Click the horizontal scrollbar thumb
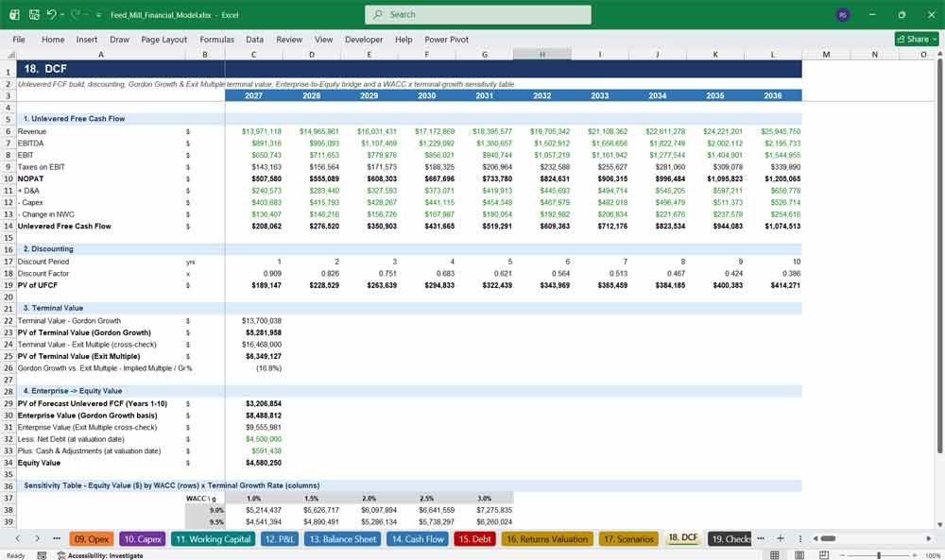The width and height of the screenshot is (945, 560). [828, 538]
